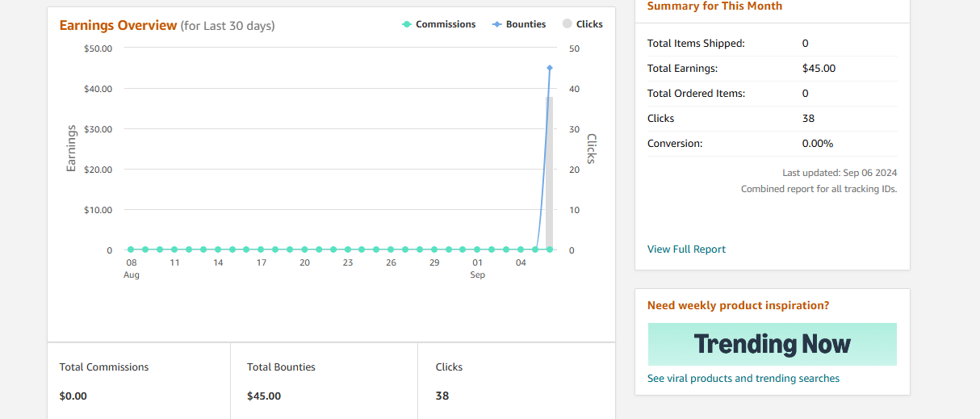
Task: Hide the Clicks series via legend
Action: click(583, 24)
